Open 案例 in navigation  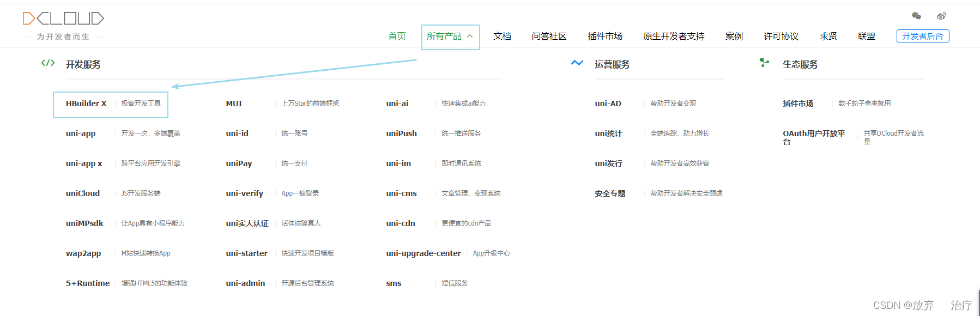point(734,37)
